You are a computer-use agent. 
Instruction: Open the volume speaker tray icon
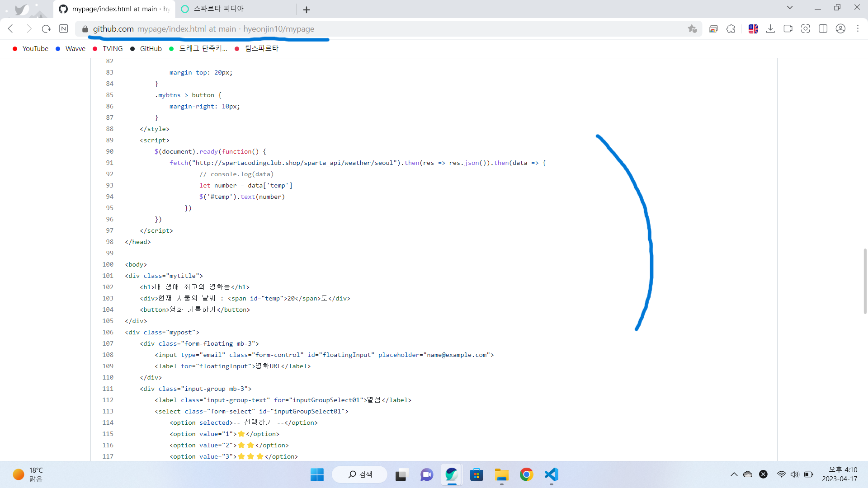795,474
